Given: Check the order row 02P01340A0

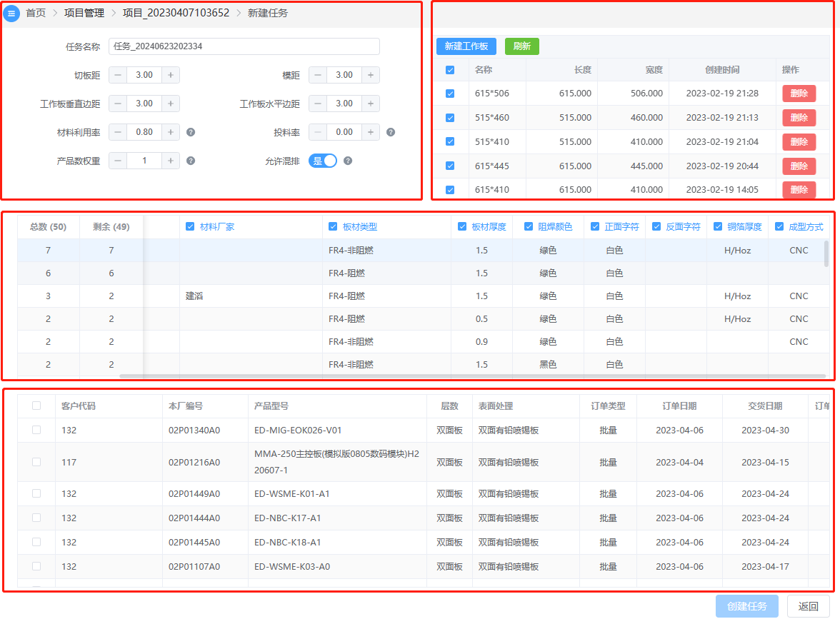Looking at the screenshot, I should (36, 430).
